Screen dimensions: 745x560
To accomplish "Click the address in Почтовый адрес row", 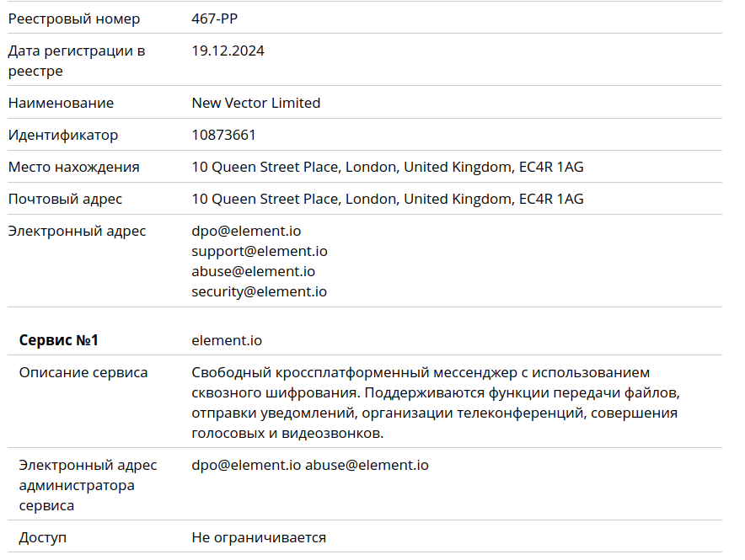I will (388, 199).
